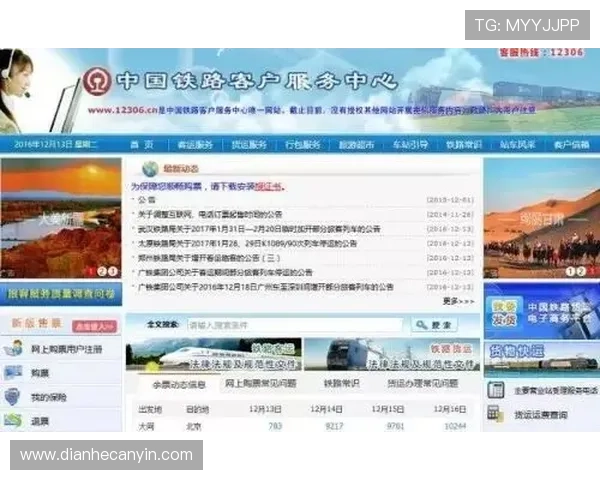Click the www.12306.cn address in the header notice
The width and height of the screenshot is (600, 480).
(122, 110)
